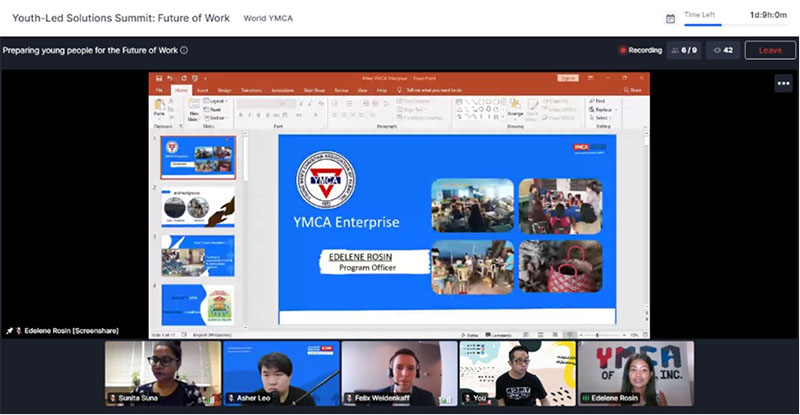Select slide 1 thumbnail in PowerPoint pane
This screenshot has height=415, width=800.
click(198, 157)
